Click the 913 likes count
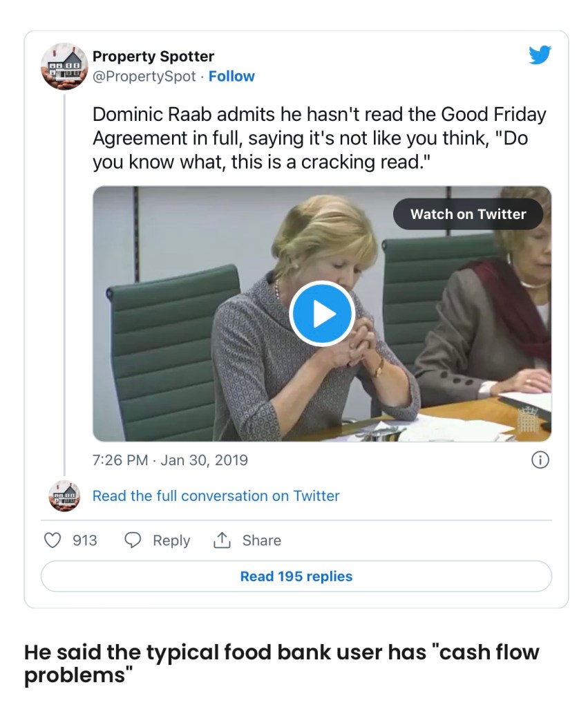588x707 pixels. click(x=85, y=540)
